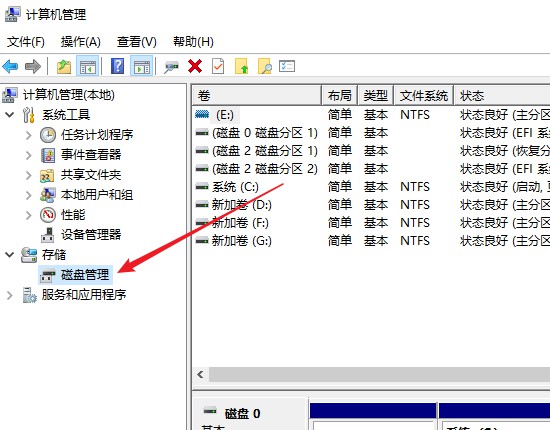Screen dimensions: 550x430
Task: Toggle show/hide console tree toolbar button
Action: tap(88, 66)
